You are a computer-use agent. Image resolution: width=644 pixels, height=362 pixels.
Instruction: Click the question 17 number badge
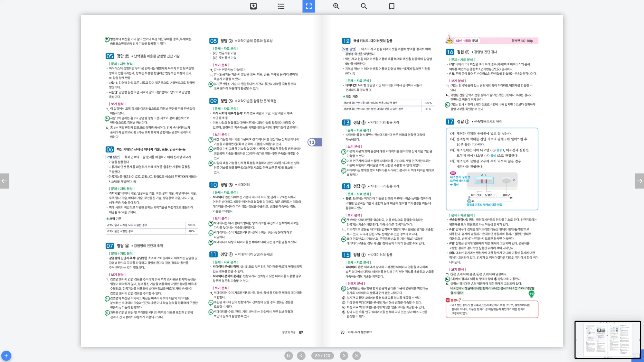pyautogui.click(x=450, y=122)
